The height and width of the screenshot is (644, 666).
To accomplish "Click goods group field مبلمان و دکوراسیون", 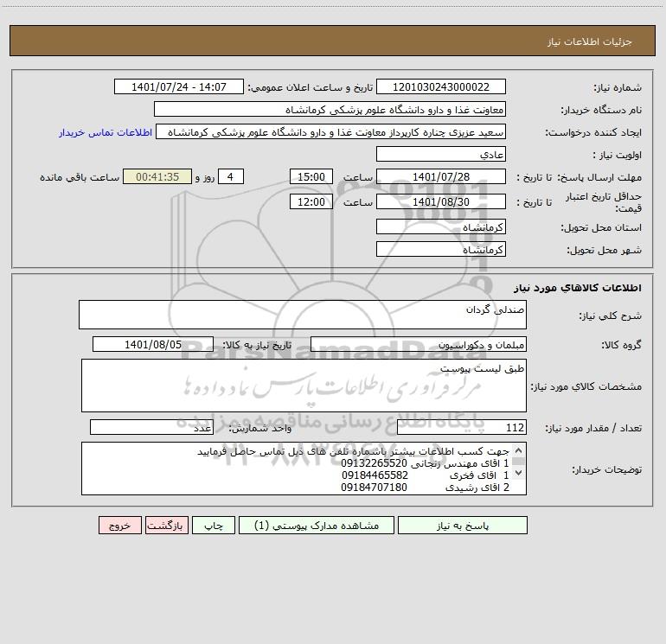I will click(419, 344).
